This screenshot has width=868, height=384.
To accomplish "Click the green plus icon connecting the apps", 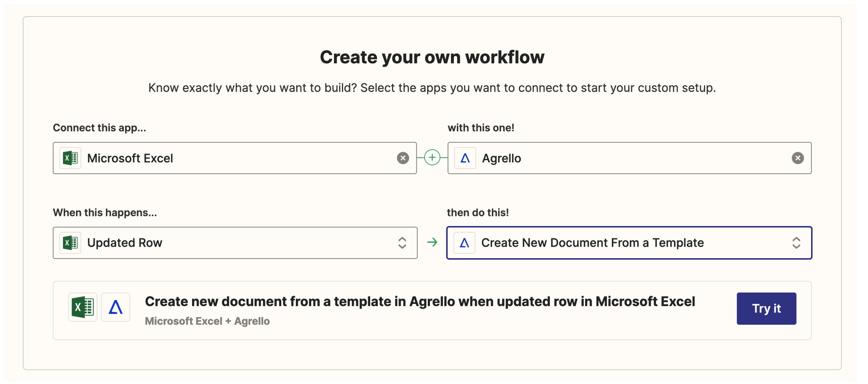I will (432, 158).
